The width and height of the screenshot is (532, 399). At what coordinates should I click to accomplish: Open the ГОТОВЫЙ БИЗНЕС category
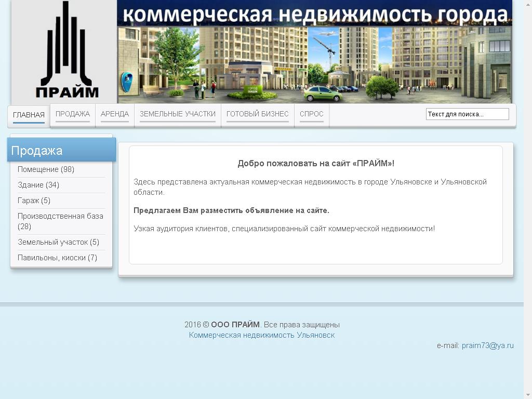pyautogui.click(x=257, y=113)
